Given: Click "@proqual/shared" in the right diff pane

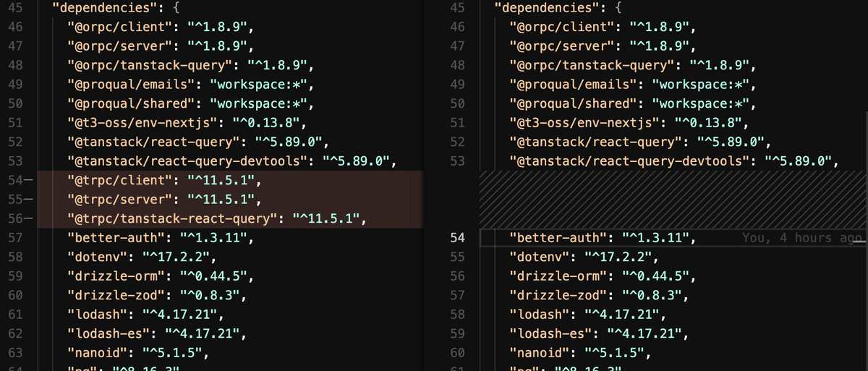Looking at the screenshot, I should (x=575, y=103).
